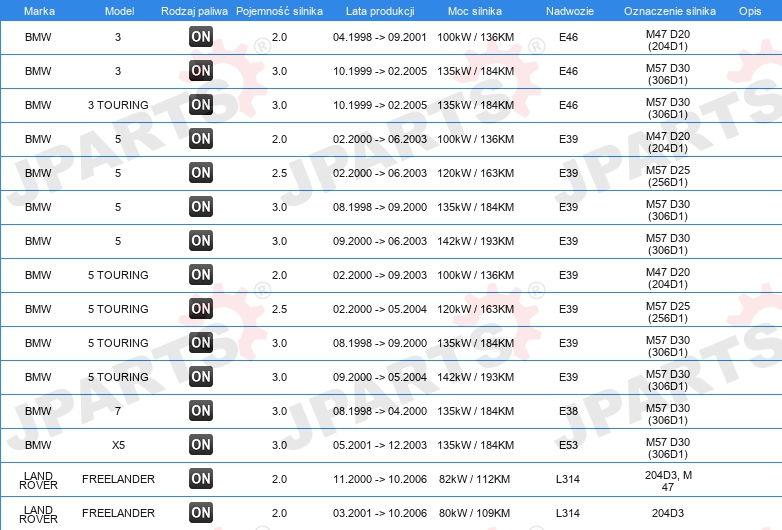The height and width of the screenshot is (530, 782).
Task: Click the ON fuel icon in BMW X5 row
Action: tap(201, 445)
